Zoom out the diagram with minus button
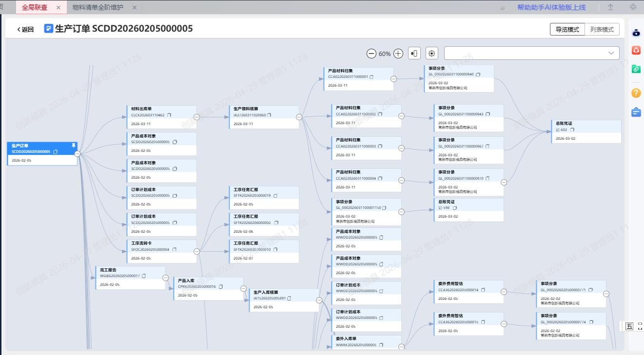Screen dimensions: 644x355 [x=371, y=54]
